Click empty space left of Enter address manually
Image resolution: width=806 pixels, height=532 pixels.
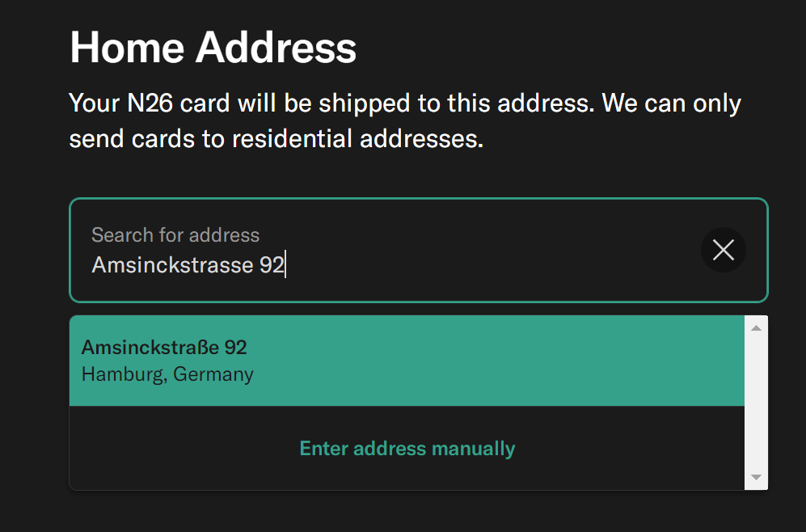pyautogui.click(x=178, y=449)
